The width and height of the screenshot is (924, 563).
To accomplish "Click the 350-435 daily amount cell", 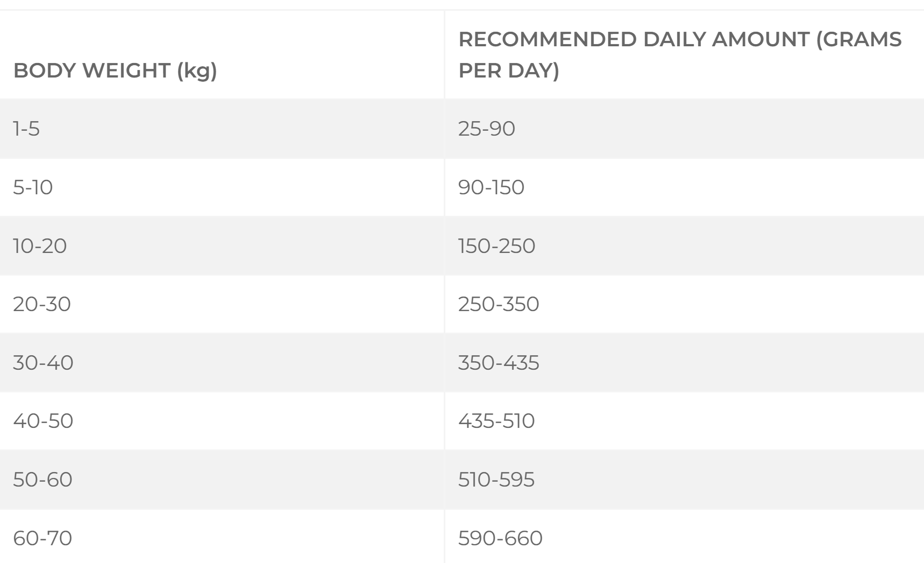I will click(499, 363).
